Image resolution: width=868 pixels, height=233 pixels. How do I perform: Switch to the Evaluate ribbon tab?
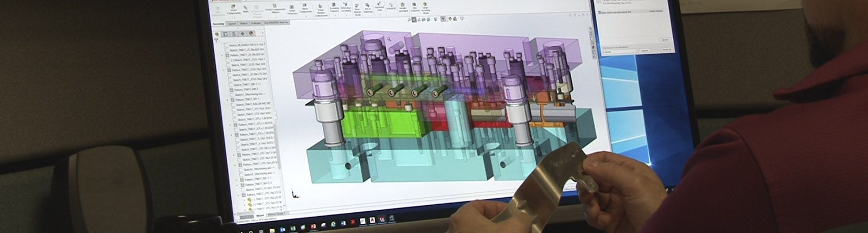pyautogui.click(x=257, y=24)
